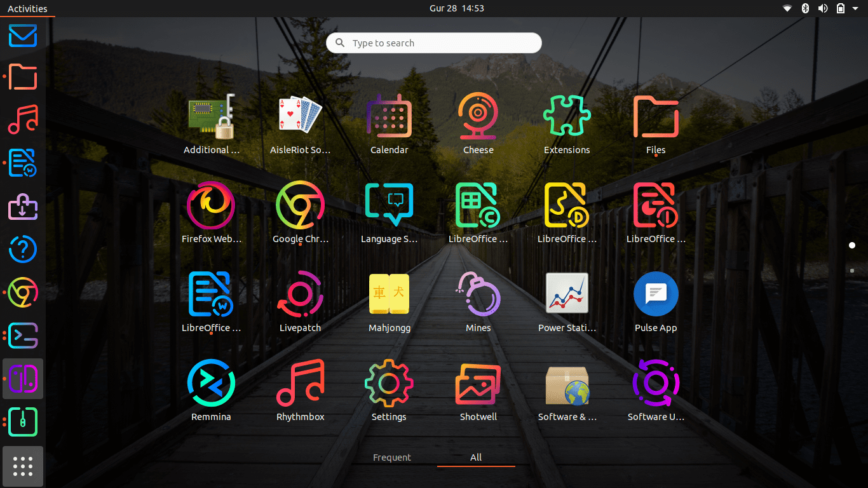The height and width of the screenshot is (488, 868).
Task: Click the Wi-Fi status icon
Action: click(787, 8)
